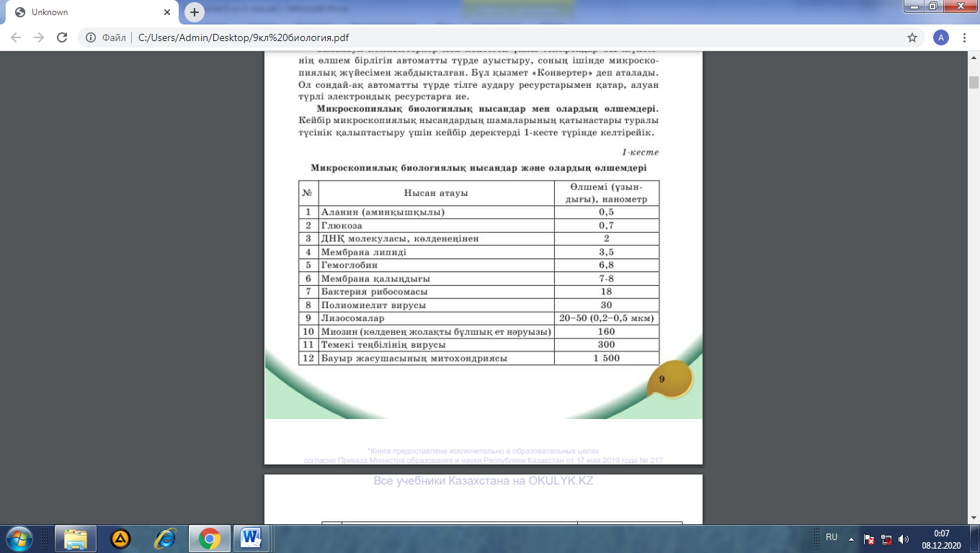Viewport: 980px width, 553px height.
Task: Click the Нысан атауы column header
Action: click(436, 193)
